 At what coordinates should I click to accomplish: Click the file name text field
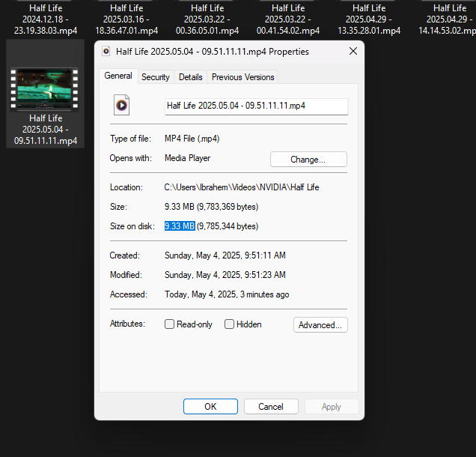(x=257, y=106)
